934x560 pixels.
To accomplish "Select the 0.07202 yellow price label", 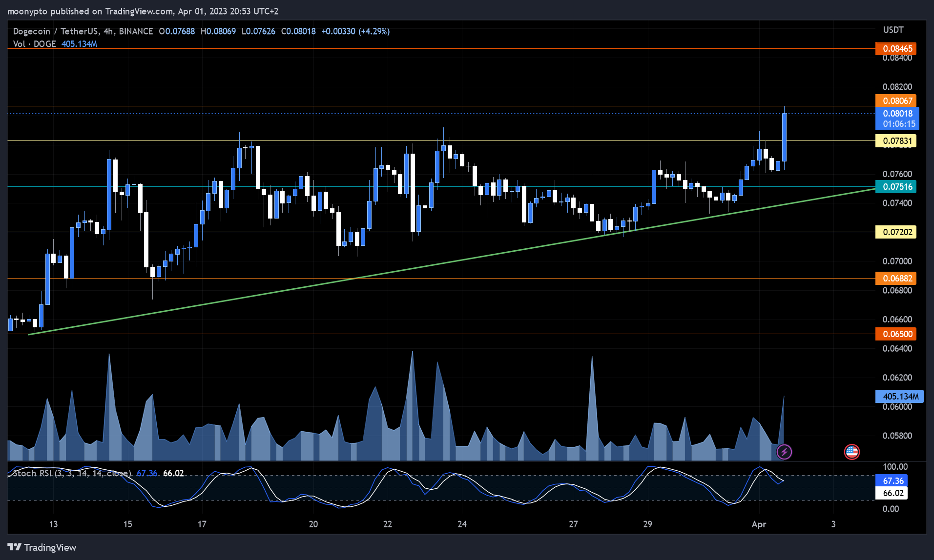I will pos(896,232).
